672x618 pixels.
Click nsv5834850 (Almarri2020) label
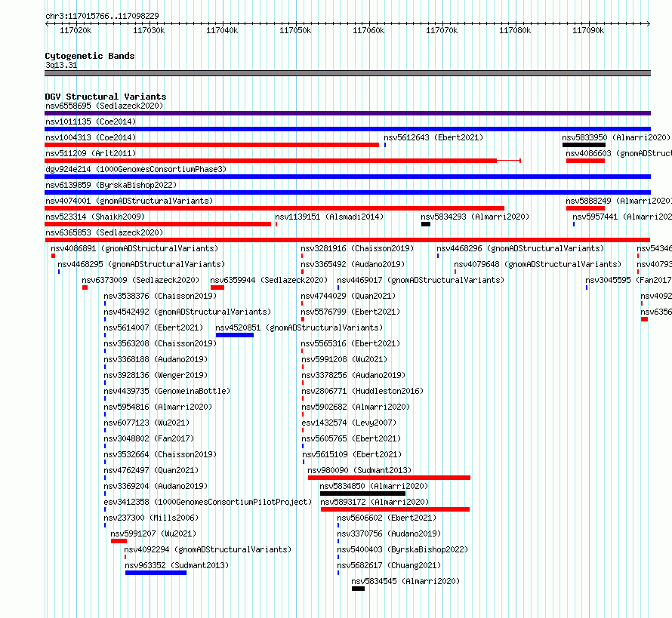tap(374, 486)
